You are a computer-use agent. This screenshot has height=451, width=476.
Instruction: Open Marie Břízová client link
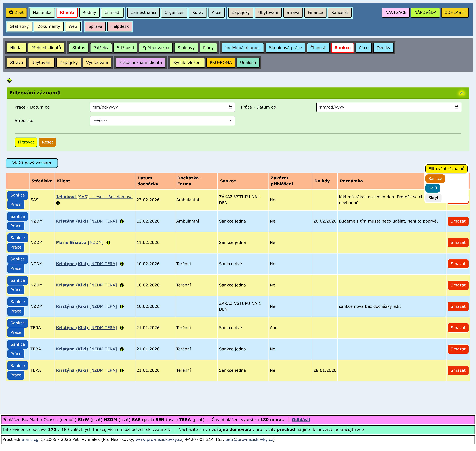(x=71, y=243)
